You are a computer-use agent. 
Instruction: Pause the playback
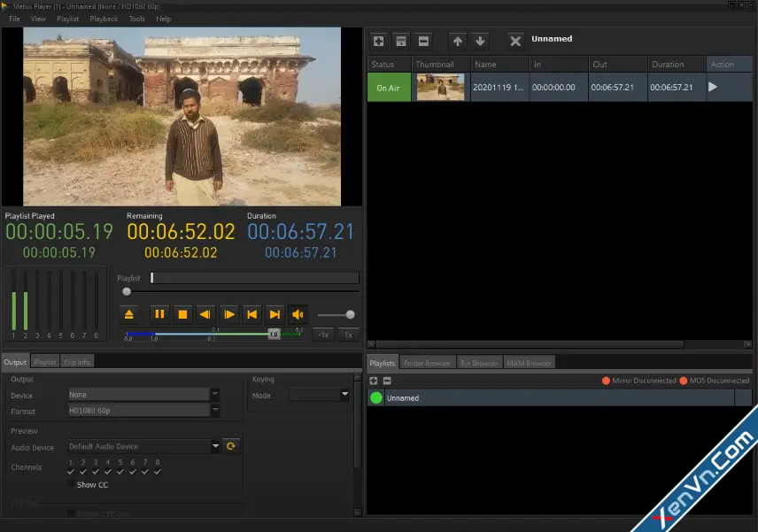[x=159, y=314]
